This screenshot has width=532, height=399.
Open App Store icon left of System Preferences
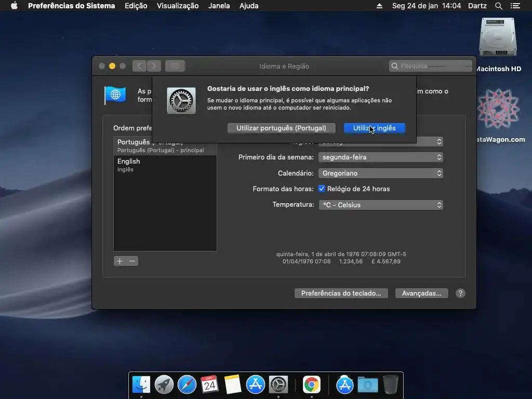coord(255,384)
